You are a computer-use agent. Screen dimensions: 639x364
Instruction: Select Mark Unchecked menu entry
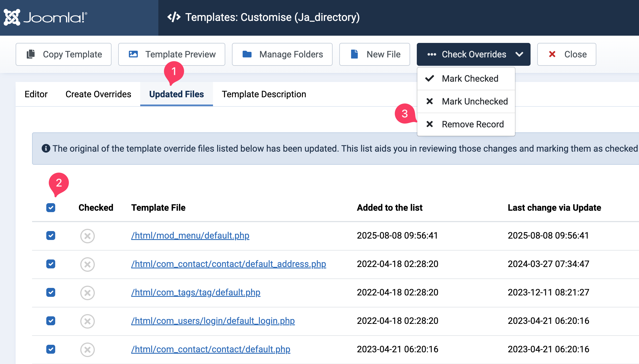[x=475, y=101]
